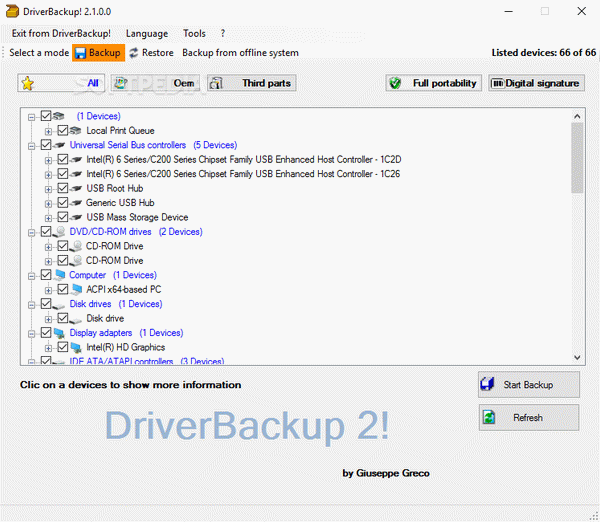Collapse the DVD/CD-ROM drives node
This screenshot has height=522, width=600.
click(32, 232)
